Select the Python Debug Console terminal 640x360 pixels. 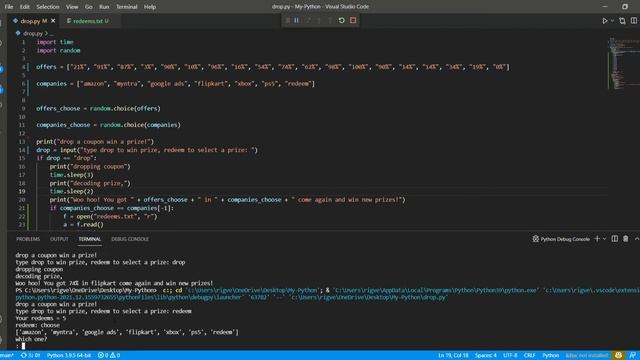(561, 239)
